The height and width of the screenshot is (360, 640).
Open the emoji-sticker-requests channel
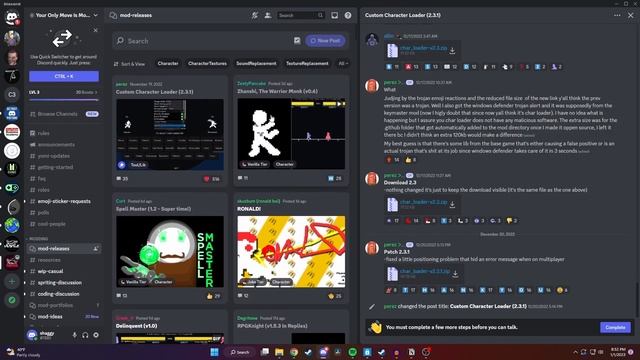(x=64, y=201)
